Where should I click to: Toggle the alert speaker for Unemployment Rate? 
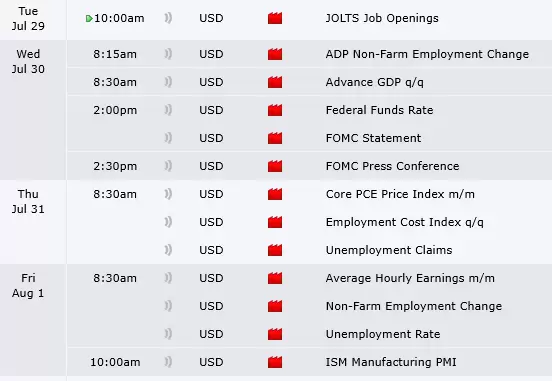168,334
